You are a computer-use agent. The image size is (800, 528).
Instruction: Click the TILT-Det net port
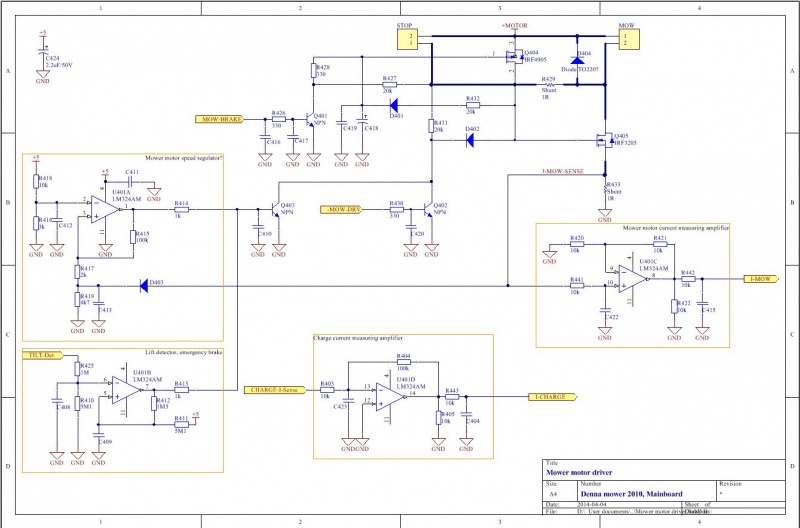(43, 355)
